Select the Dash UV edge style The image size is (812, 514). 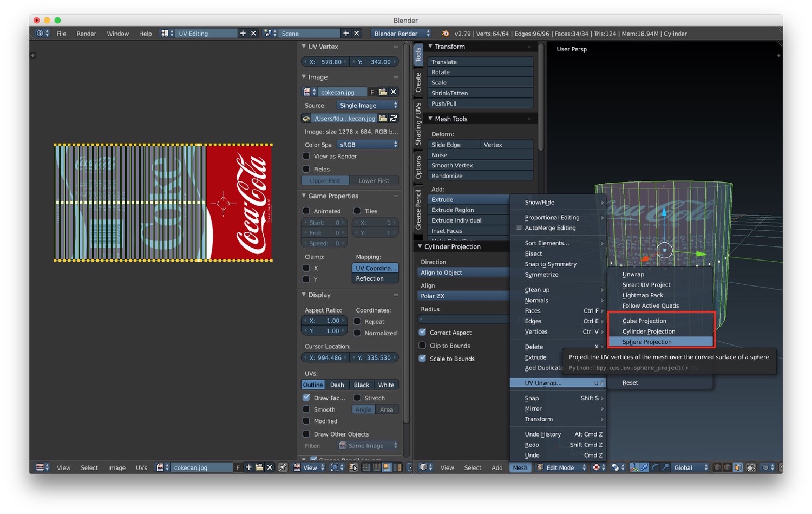337,385
